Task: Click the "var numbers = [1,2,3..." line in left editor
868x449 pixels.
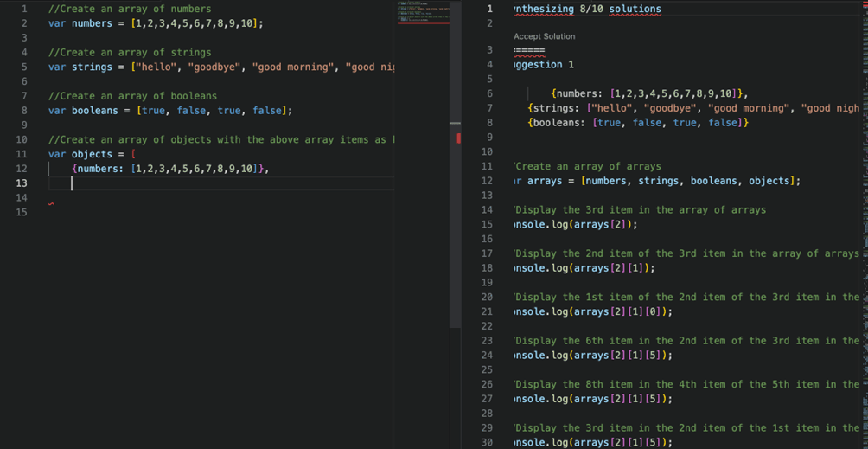Action: 156,23
